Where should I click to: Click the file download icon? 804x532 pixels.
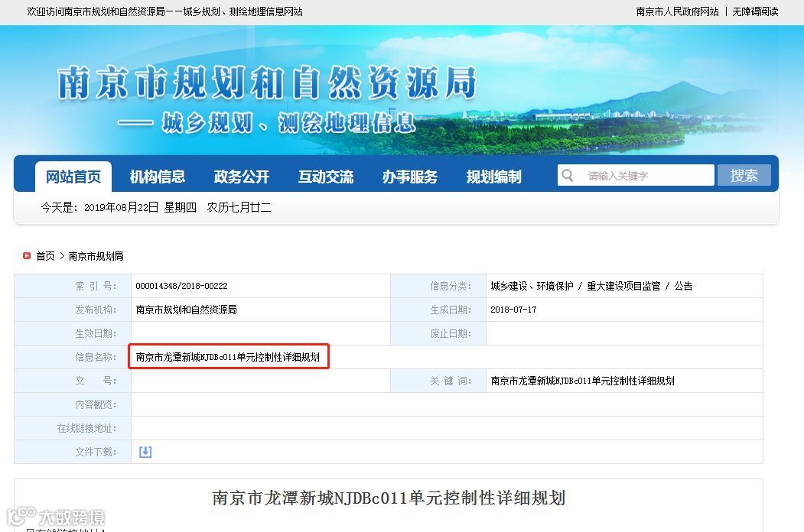(145, 452)
